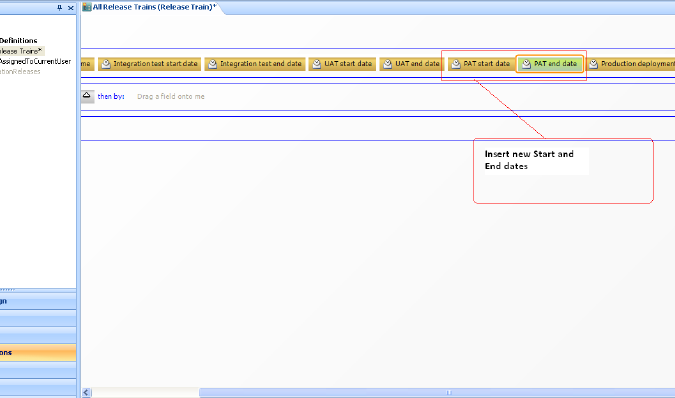The width and height of the screenshot is (675, 398).
Task: Open the All Release Trains (Release Train) tab
Action: coord(154,7)
